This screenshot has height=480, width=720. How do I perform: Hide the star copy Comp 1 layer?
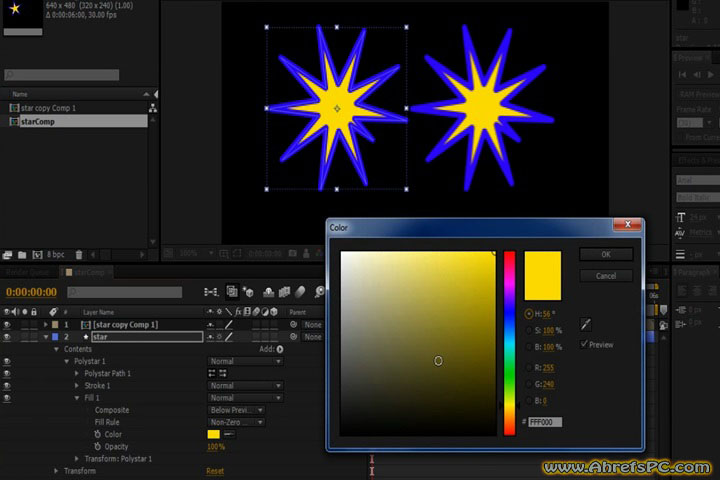point(7,325)
